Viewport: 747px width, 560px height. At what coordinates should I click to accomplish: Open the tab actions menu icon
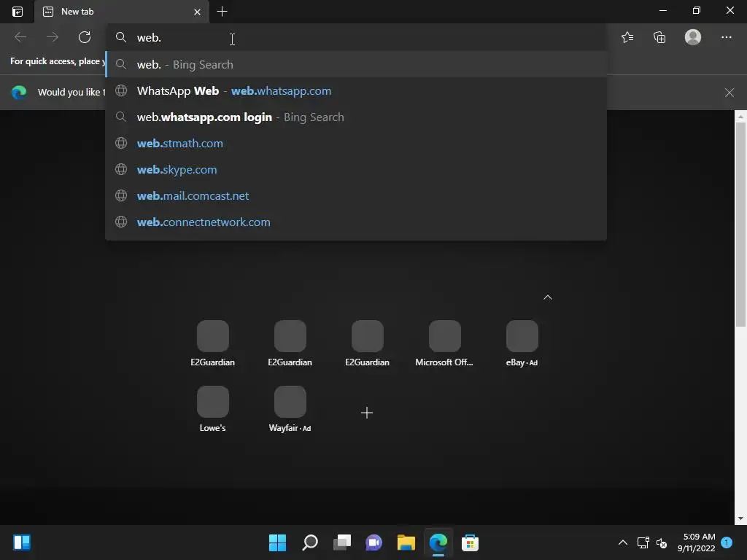(18, 12)
